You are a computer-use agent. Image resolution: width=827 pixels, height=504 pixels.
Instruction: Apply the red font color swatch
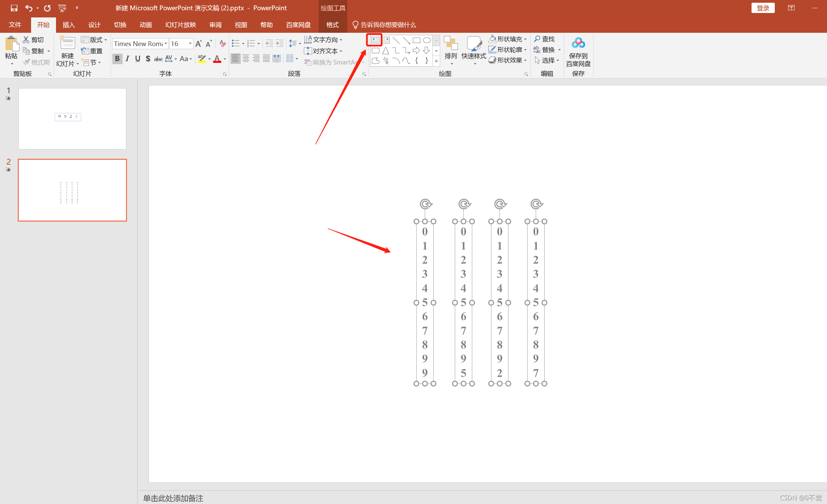[x=217, y=59]
